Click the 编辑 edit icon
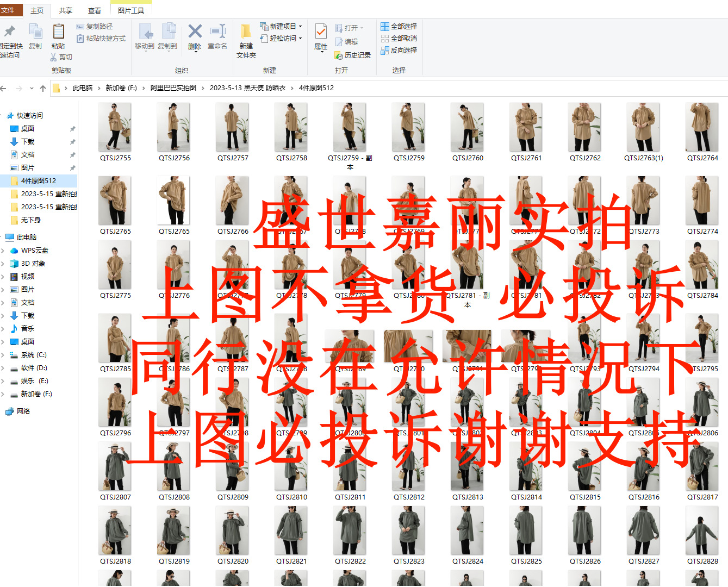Viewport: 728px width, 587px height. (339, 42)
